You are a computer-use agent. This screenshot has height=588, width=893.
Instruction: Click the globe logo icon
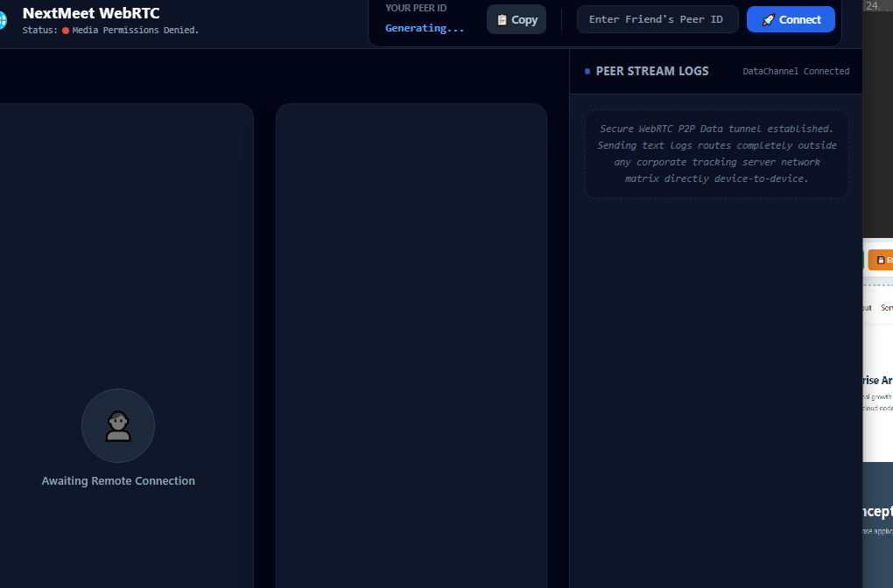(x=3, y=20)
